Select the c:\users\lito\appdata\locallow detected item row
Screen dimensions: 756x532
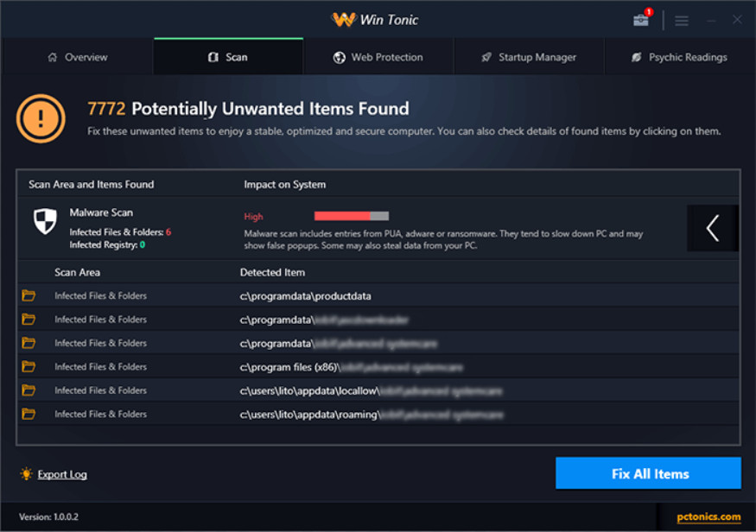[372, 390]
